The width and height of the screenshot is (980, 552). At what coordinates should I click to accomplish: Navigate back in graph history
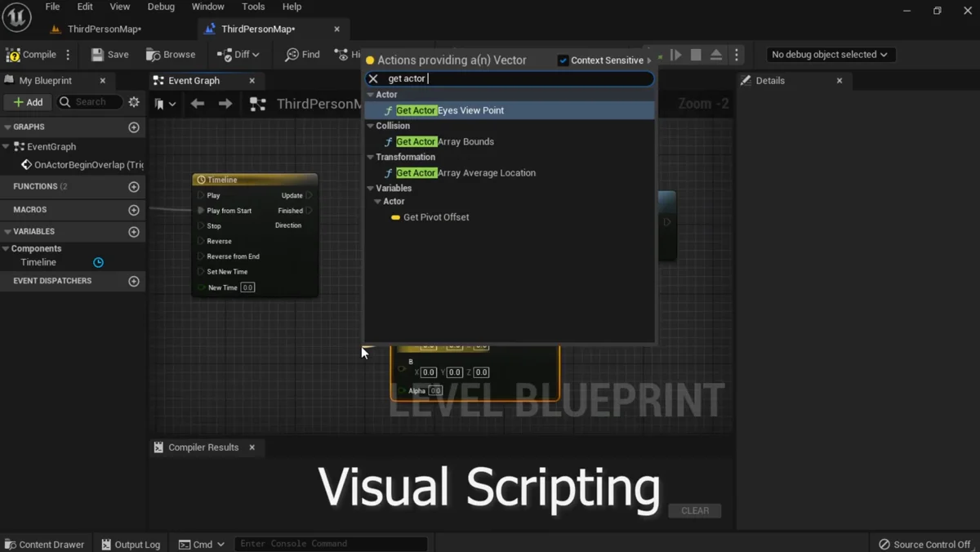[197, 104]
